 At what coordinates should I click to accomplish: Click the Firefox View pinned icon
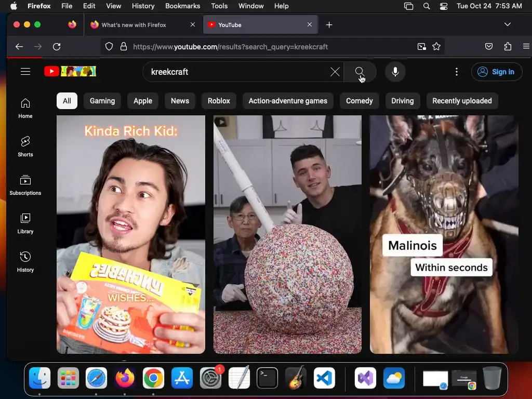click(72, 24)
